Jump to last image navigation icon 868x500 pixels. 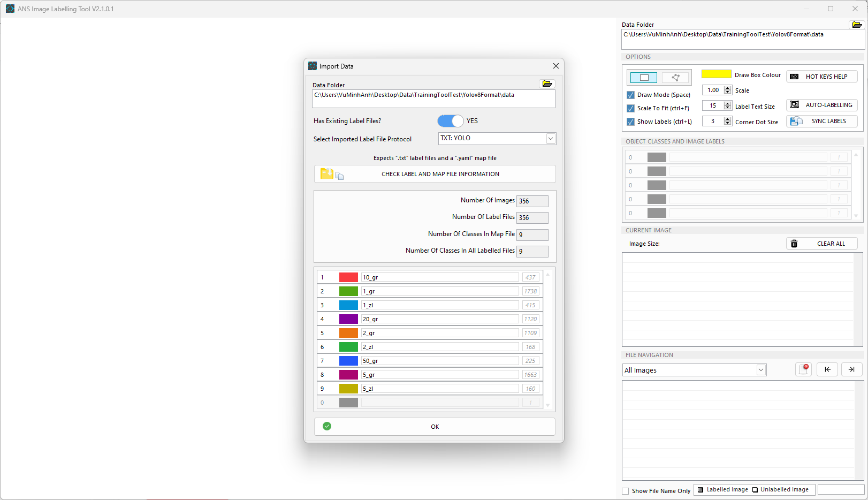click(851, 369)
